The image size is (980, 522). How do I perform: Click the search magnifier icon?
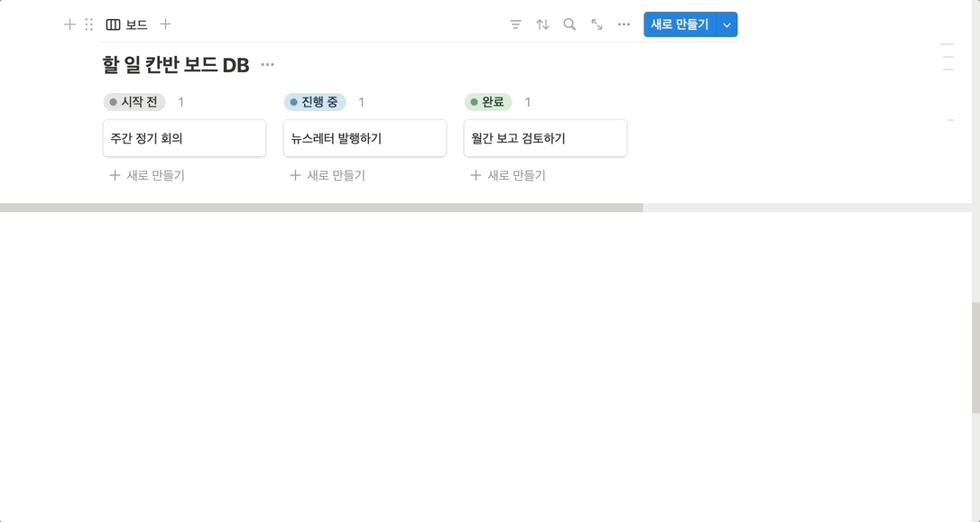[x=569, y=24]
